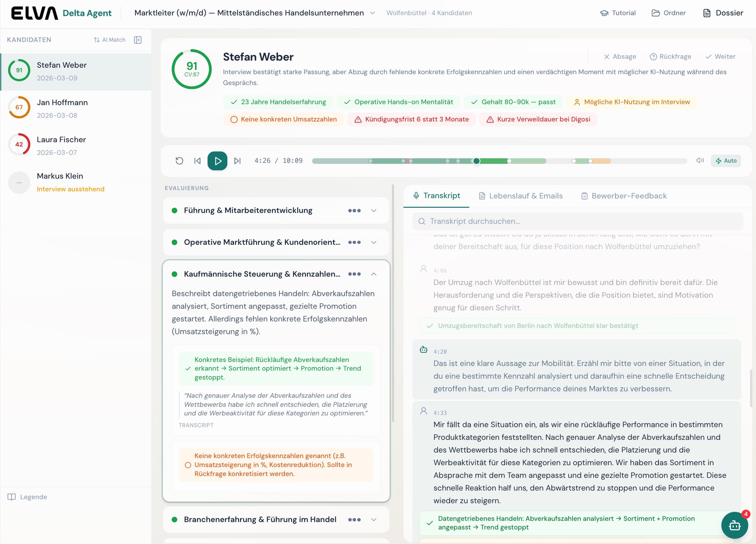Screen dimensions: 756x544
Task: Click the replay/restart audio icon
Action: (x=179, y=161)
